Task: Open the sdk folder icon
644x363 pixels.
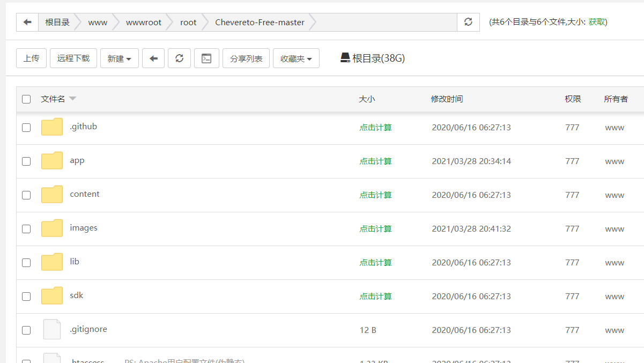Action: click(x=52, y=296)
